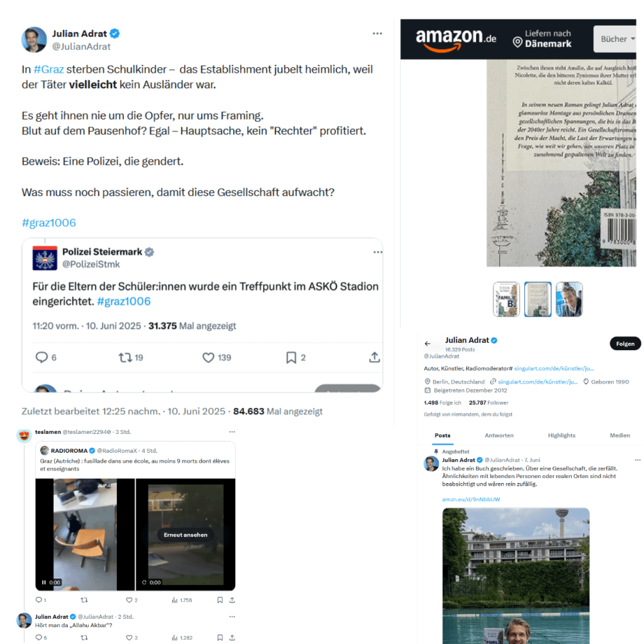Pause the left video in the RADIOROMA post
Viewport: 644px width, 644px height.
coord(44,582)
